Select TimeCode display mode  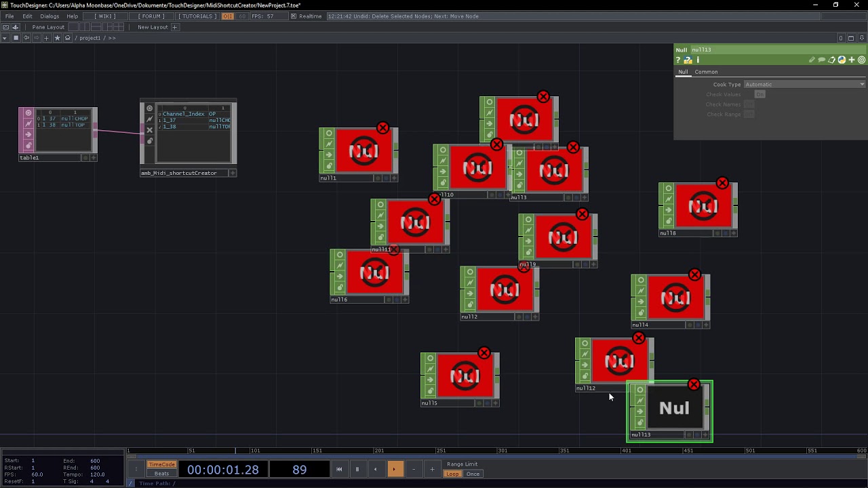point(162,465)
